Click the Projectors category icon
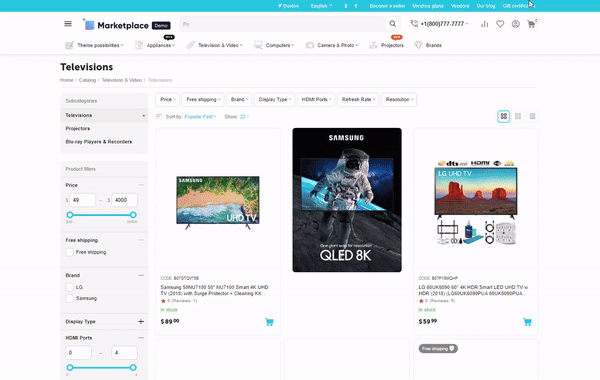Screen dimensions: 600x380 coord(373,45)
